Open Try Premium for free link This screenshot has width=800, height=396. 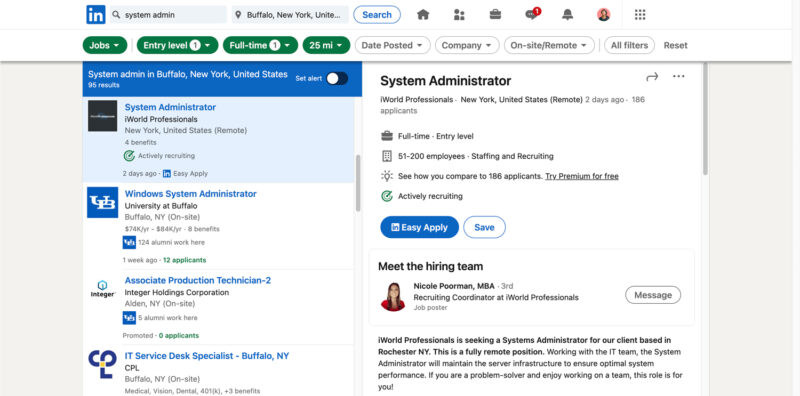(x=582, y=176)
